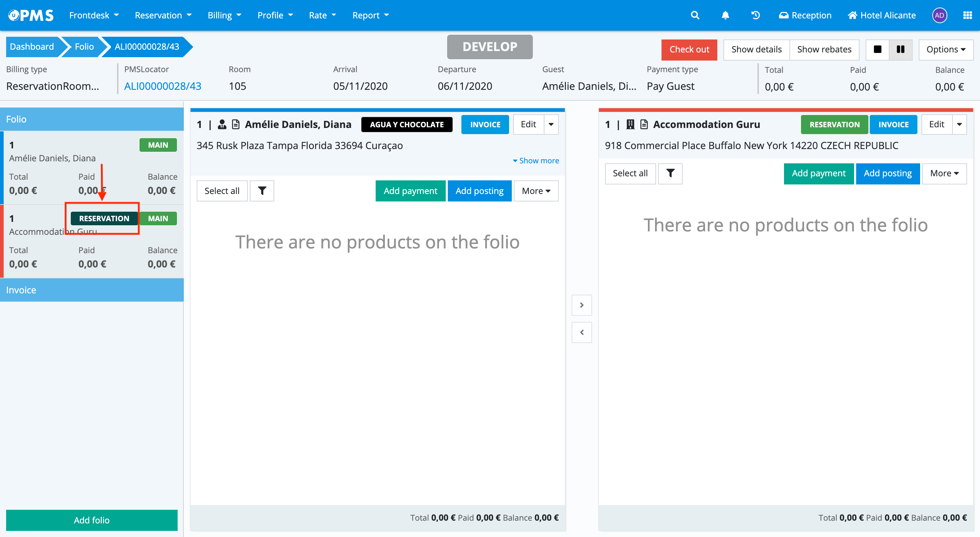Open the Frontdesk menu
Image resolution: width=980 pixels, height=537 pixels.
94,15
